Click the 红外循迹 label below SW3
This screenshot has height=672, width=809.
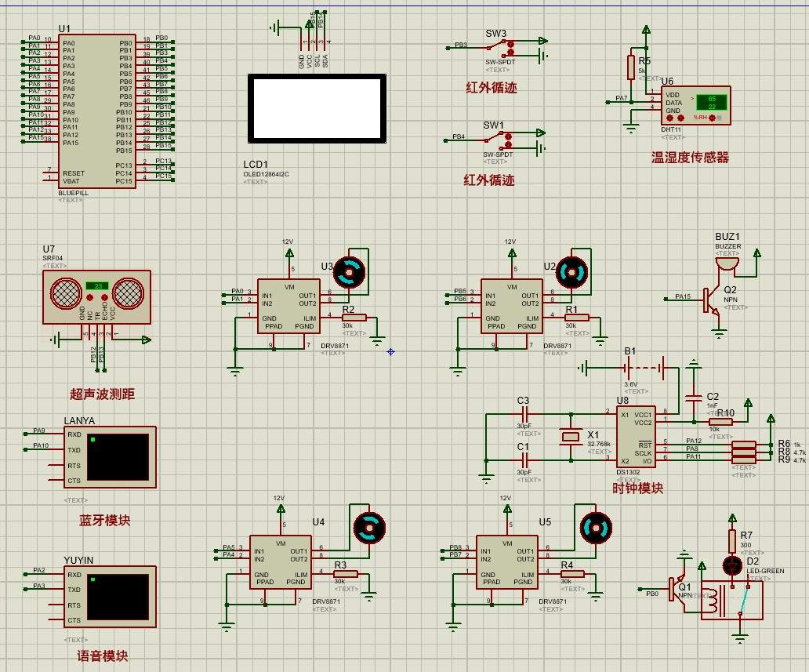[x=492, y=87]
